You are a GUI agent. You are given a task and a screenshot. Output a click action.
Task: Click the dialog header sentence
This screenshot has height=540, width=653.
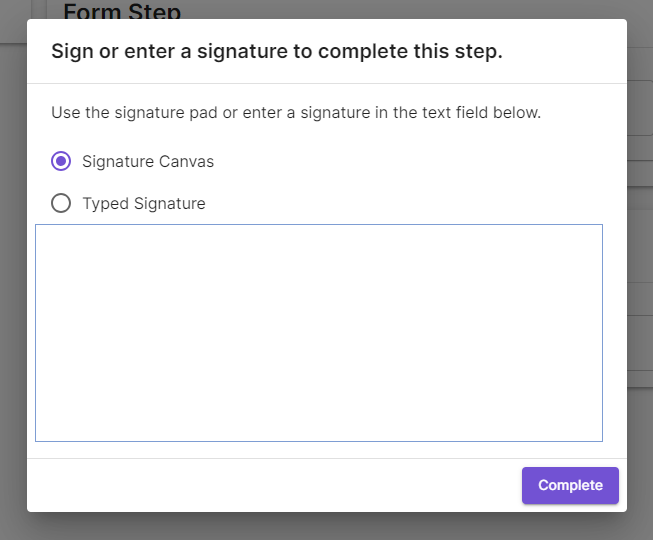(277, 51)
